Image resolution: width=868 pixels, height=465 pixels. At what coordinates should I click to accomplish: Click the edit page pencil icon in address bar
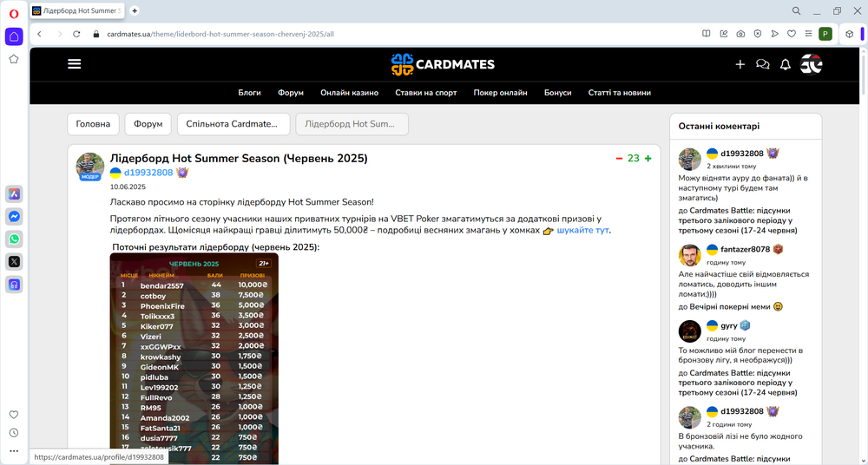tap(724, 34)
